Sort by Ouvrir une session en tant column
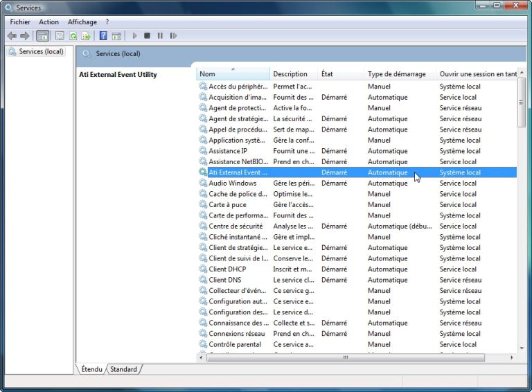 (478, 74)
